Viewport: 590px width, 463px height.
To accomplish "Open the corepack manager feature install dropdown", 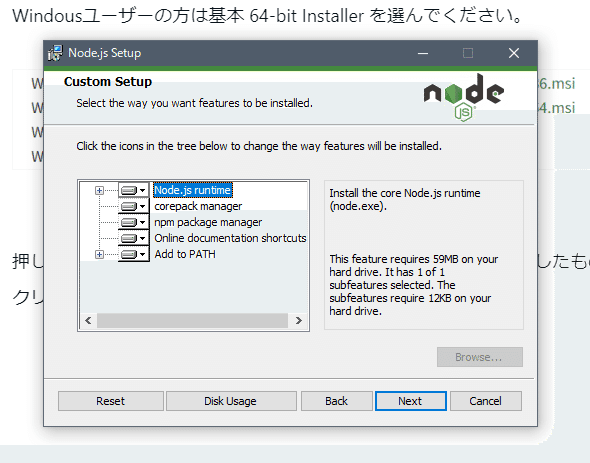I will tap(134, 206).
